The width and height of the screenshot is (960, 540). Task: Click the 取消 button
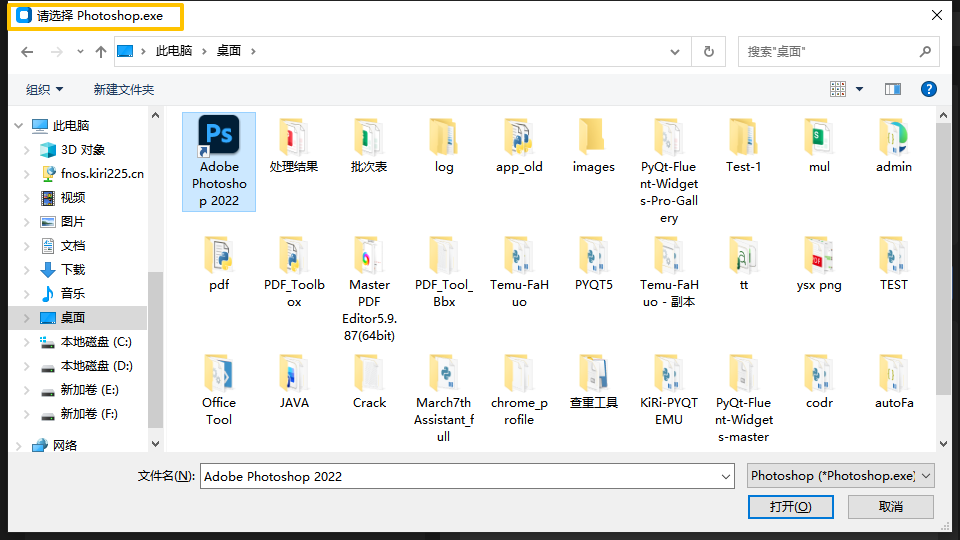point(891,507)
